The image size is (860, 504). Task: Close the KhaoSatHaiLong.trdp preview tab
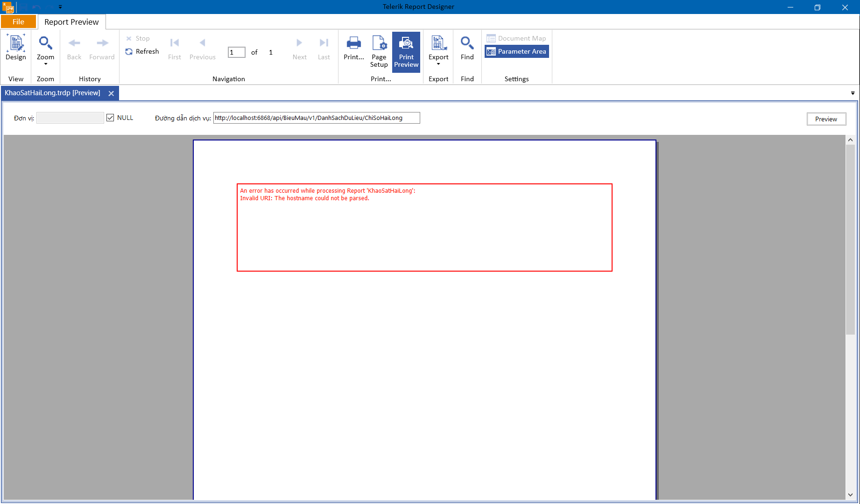tap(111, 93)
